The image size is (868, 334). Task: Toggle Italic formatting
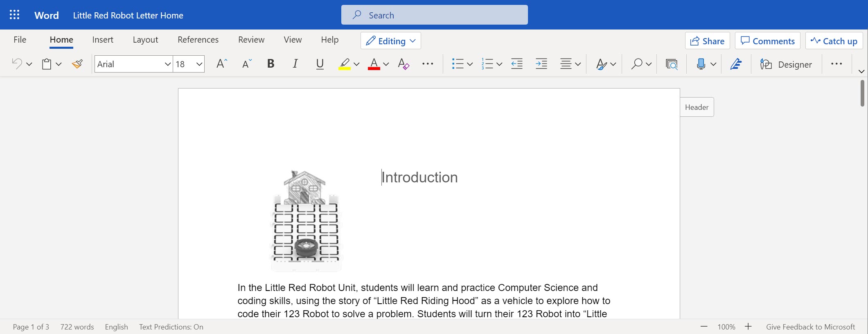tap(295, 64)
